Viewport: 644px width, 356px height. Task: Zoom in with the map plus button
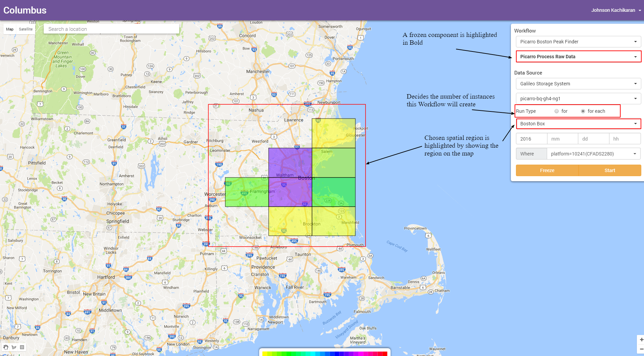641,340
